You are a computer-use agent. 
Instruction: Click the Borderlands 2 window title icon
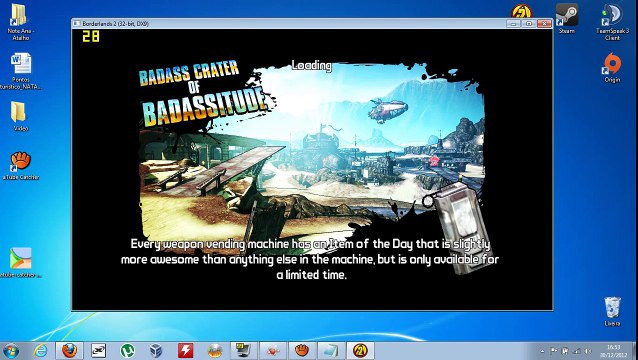click(76, 24)
